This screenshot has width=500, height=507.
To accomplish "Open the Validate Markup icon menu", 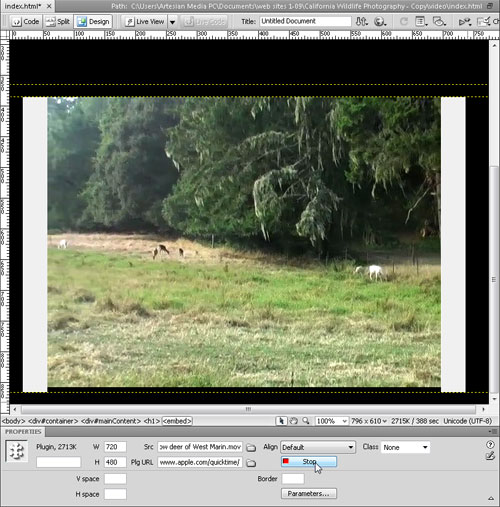I will tap(465, 22).
